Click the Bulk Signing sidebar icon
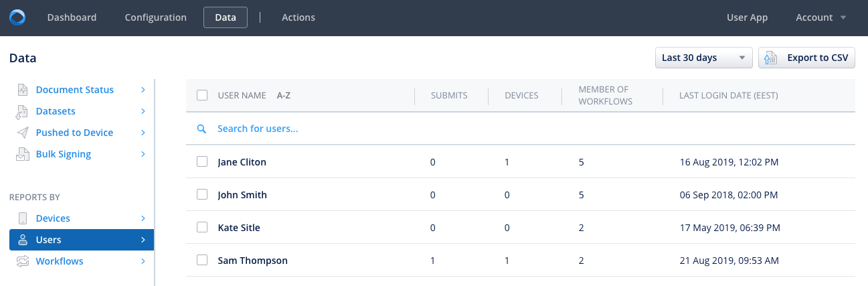 click(23, 154)
